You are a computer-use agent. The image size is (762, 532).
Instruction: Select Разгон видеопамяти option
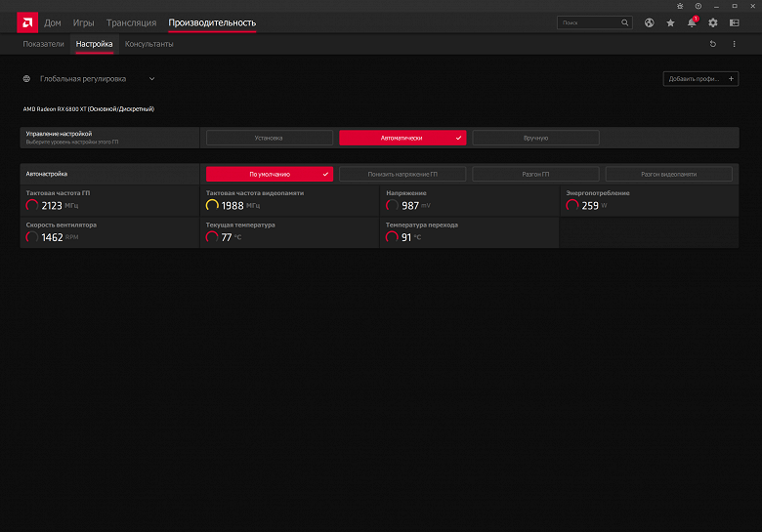tap(668, 174)
